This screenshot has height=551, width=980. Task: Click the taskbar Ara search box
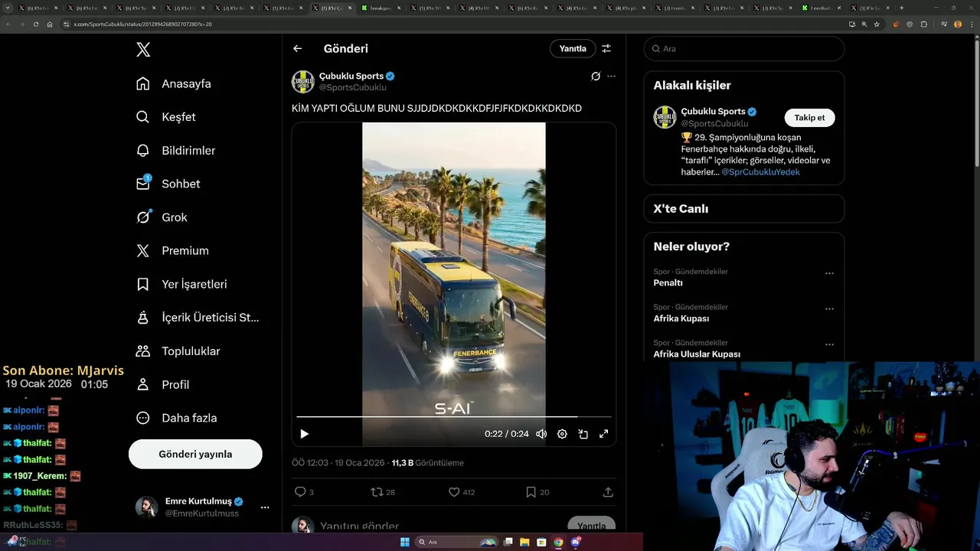(456, 542)
